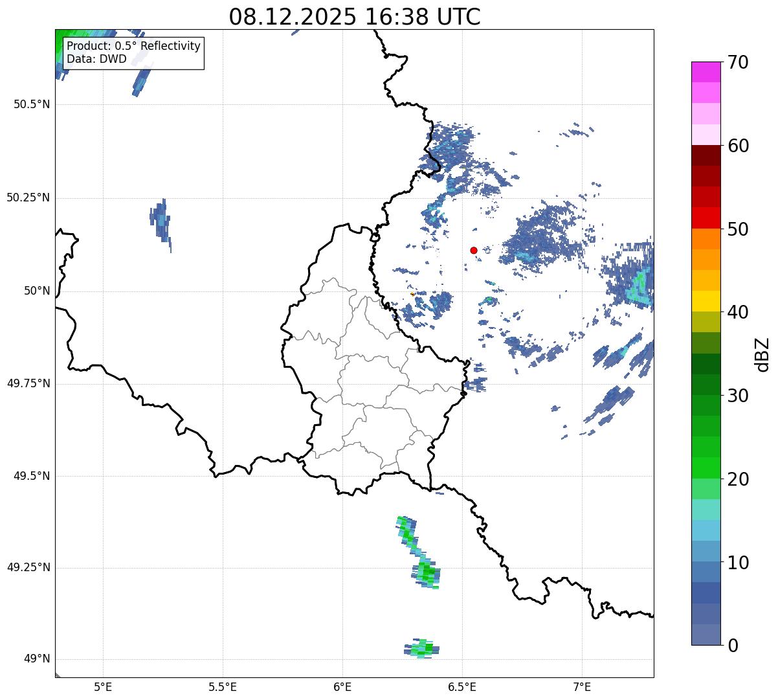Screen dimensions: 778x700
Task: Click the green echo cell near 49°N
Action: point(422,648)
